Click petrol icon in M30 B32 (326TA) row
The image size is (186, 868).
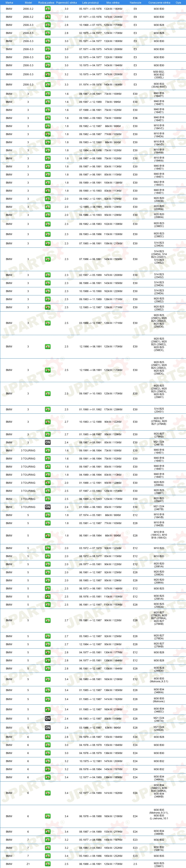point(48,848)
